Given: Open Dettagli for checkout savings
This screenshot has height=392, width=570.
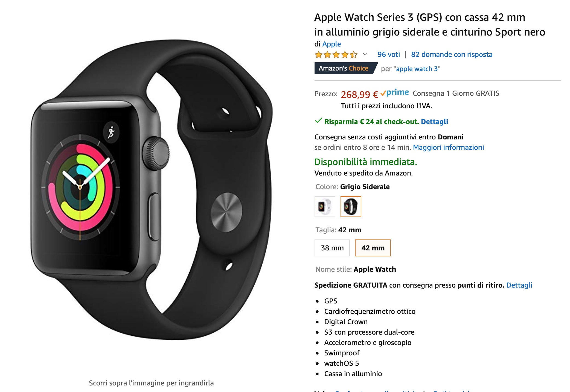Looking at the screenshot, I should (x=434, y=122).
